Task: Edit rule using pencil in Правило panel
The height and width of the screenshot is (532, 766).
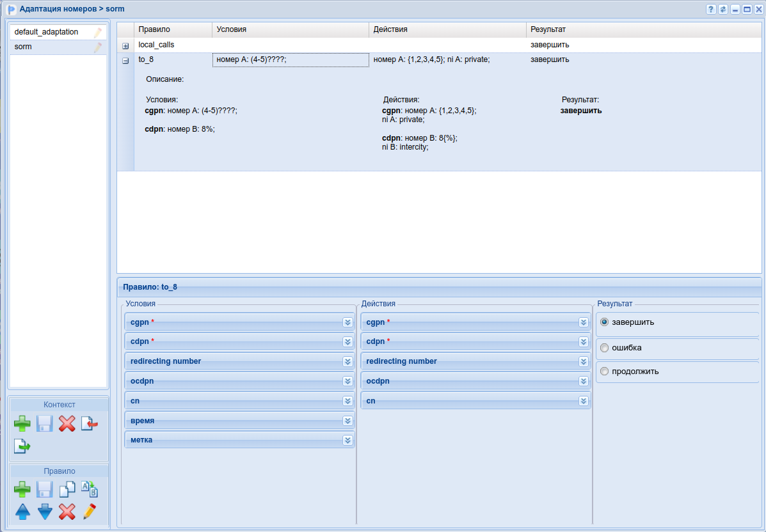Action: [89, 512]
